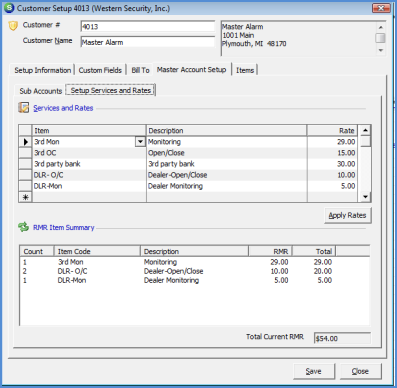This screenshot has height=388, width=397.
Task: Click the Item column header in services grid
Action: pos(89,130)
